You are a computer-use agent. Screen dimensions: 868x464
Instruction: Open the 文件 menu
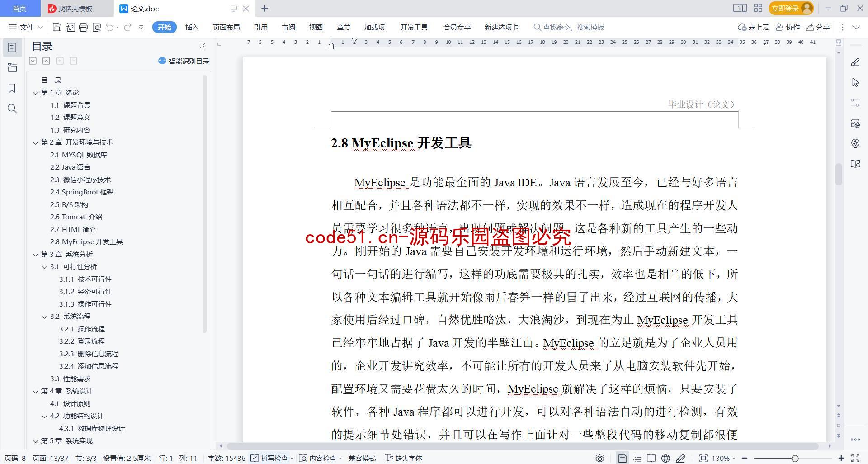coord(26,27)
